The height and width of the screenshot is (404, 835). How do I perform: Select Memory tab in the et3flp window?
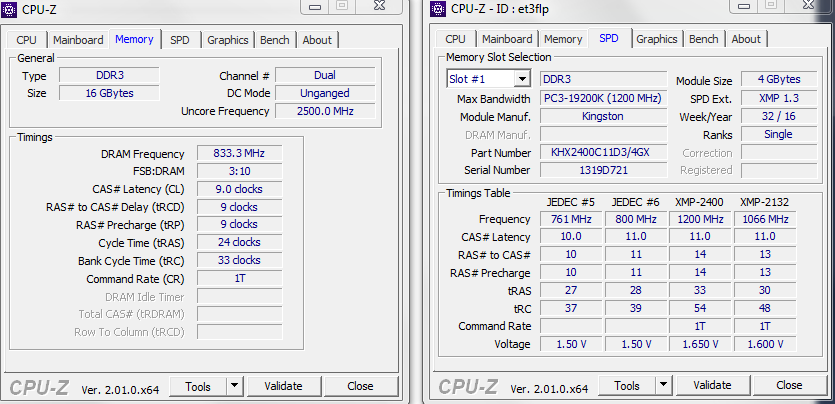pyautogui.click(x=563, y=39)
